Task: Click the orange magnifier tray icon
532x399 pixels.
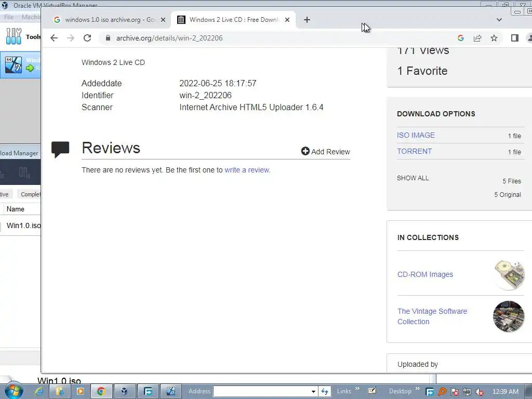Action: (442, 392)
